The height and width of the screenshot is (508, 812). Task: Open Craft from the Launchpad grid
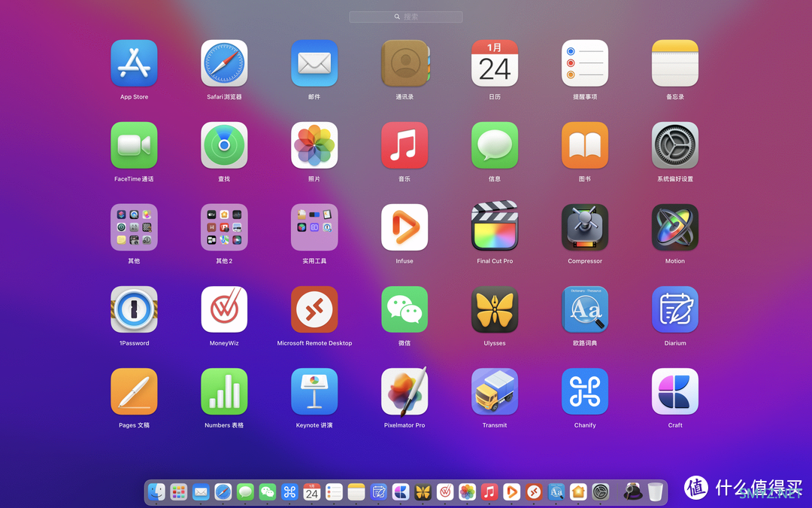click(674, 391)
